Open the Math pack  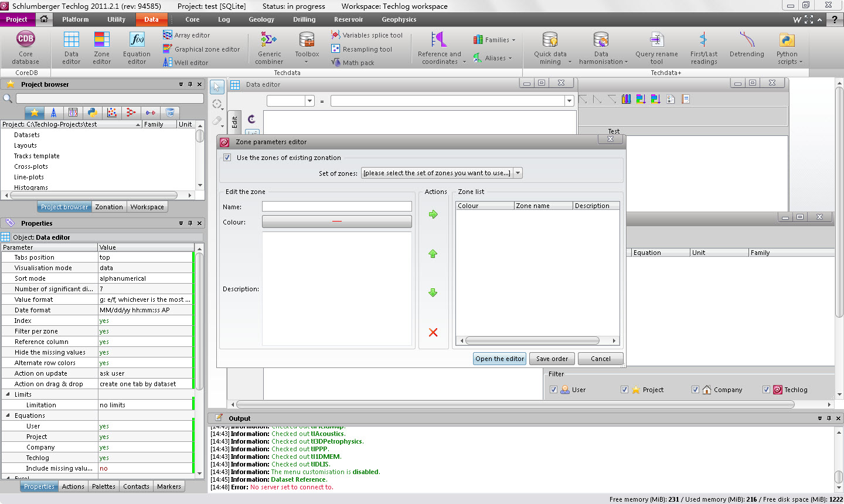coord(353,63)
